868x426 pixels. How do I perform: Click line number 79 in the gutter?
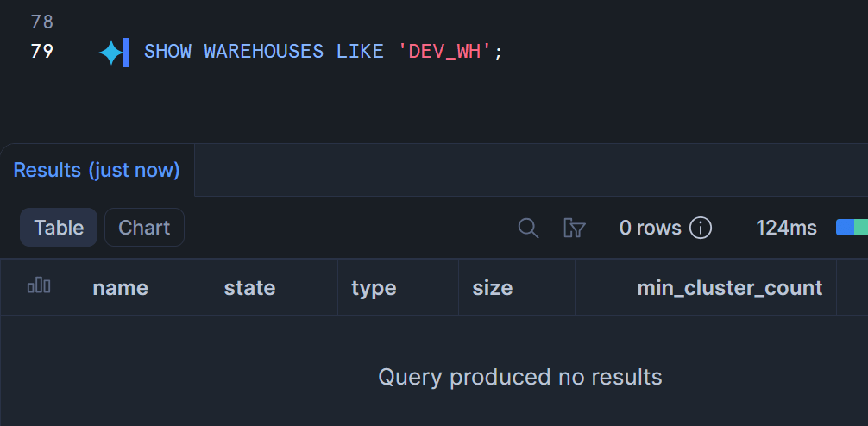coord(41,52)
